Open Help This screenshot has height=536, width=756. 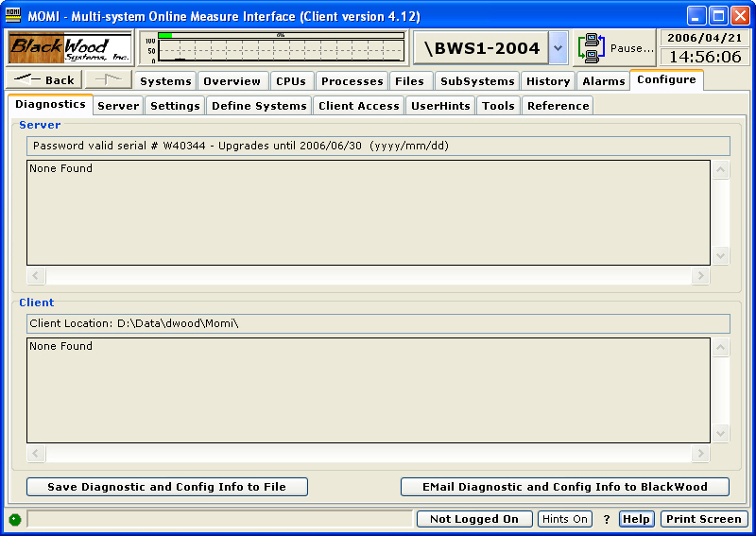[x=636, y=519]
